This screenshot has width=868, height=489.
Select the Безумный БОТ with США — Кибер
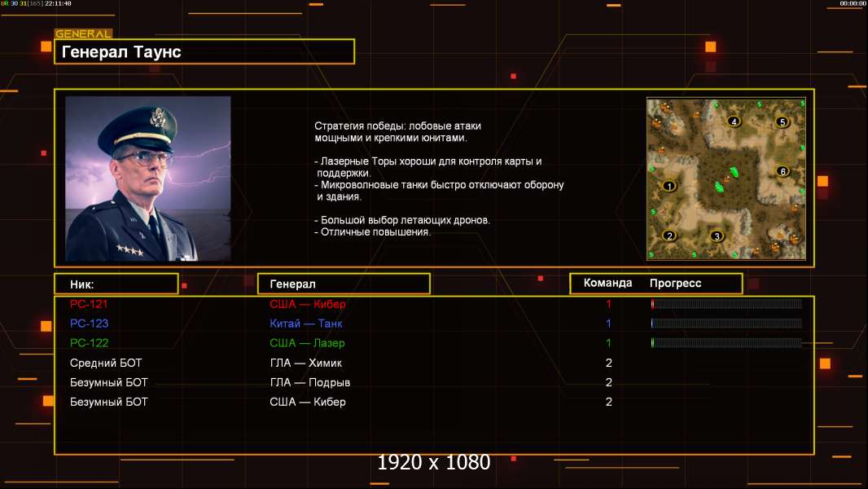[x=434, y=402]
